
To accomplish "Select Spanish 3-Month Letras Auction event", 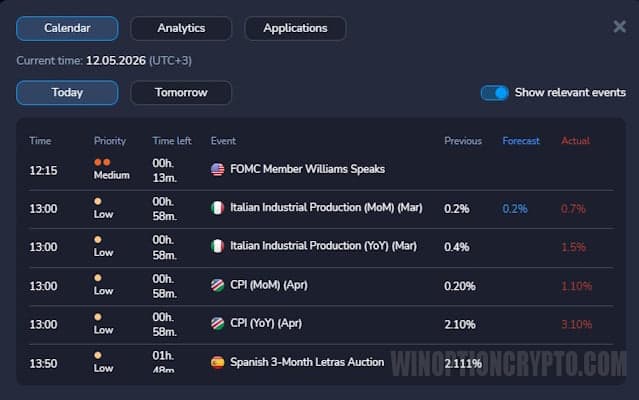I will pyautogui.click(x=307, y=362).
